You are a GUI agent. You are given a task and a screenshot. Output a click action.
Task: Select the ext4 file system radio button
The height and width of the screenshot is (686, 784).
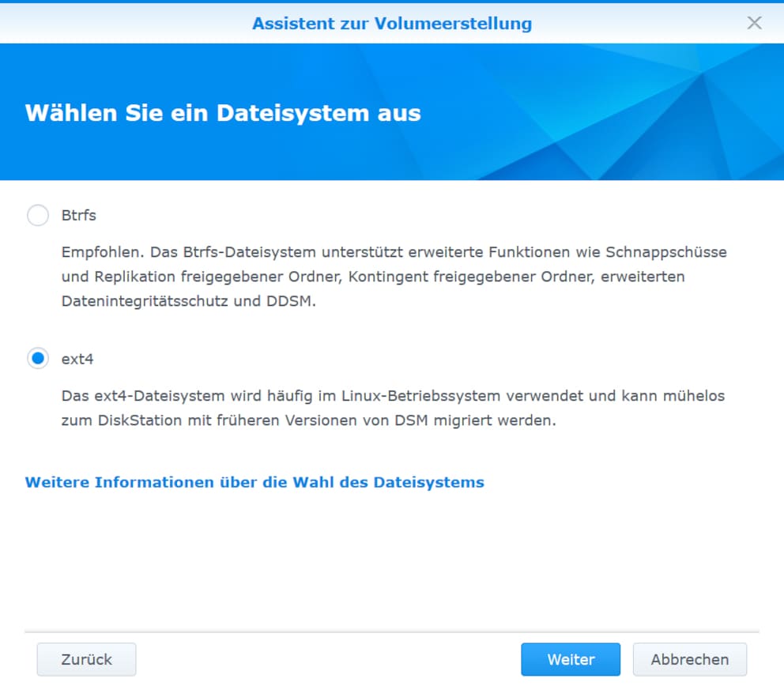click(x=38, y=359)
